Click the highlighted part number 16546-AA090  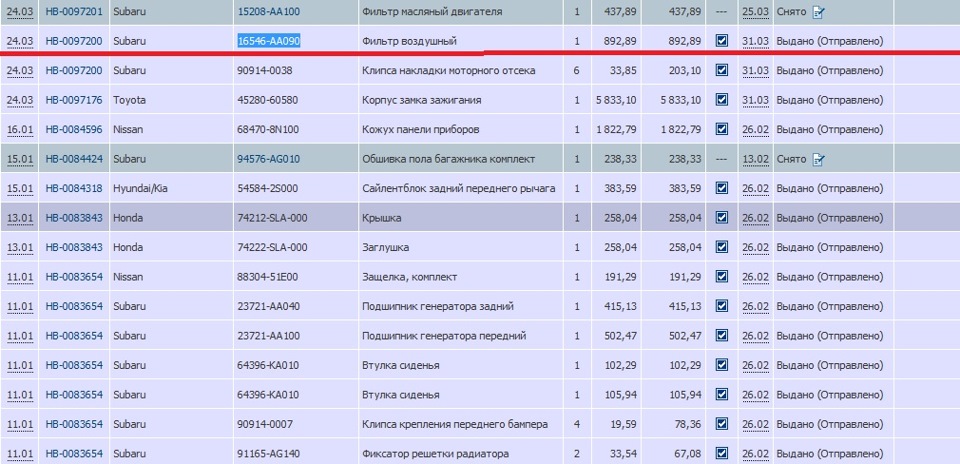coord(269,41)
